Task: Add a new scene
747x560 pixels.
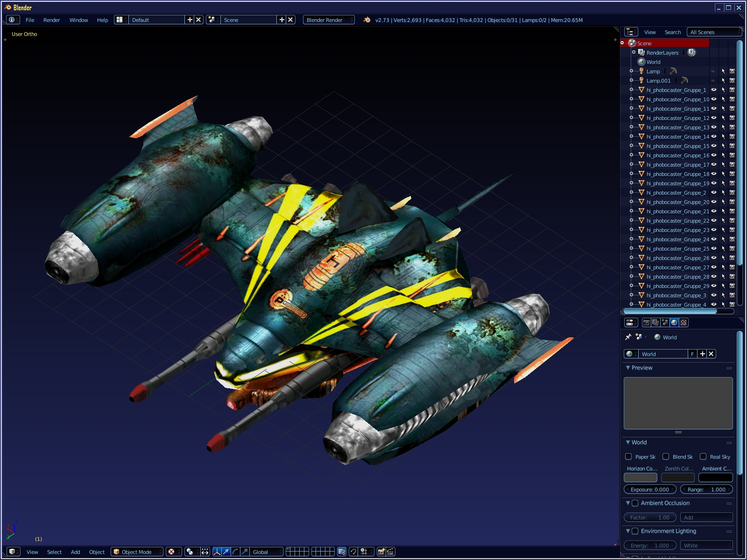Action: click(x=282, y=20)
